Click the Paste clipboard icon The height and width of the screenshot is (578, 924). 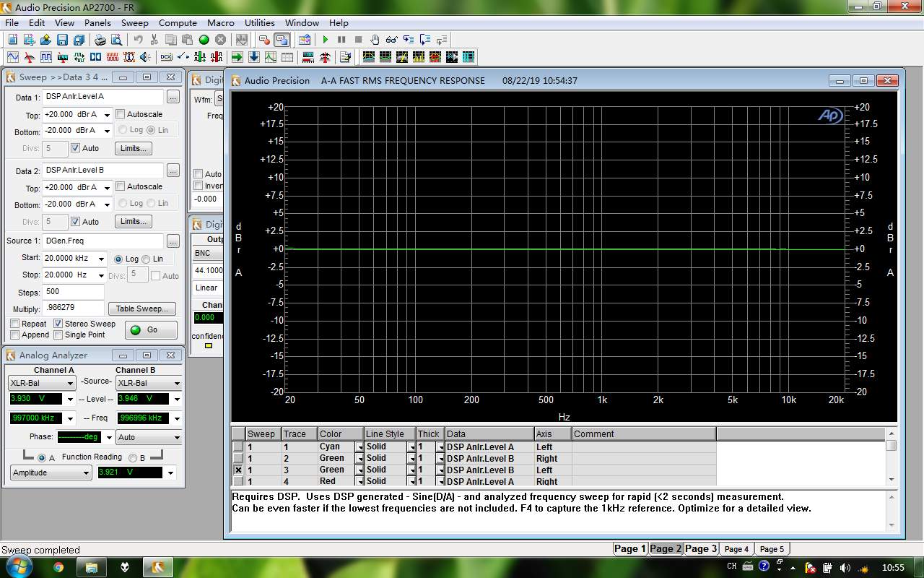[188, 40]
